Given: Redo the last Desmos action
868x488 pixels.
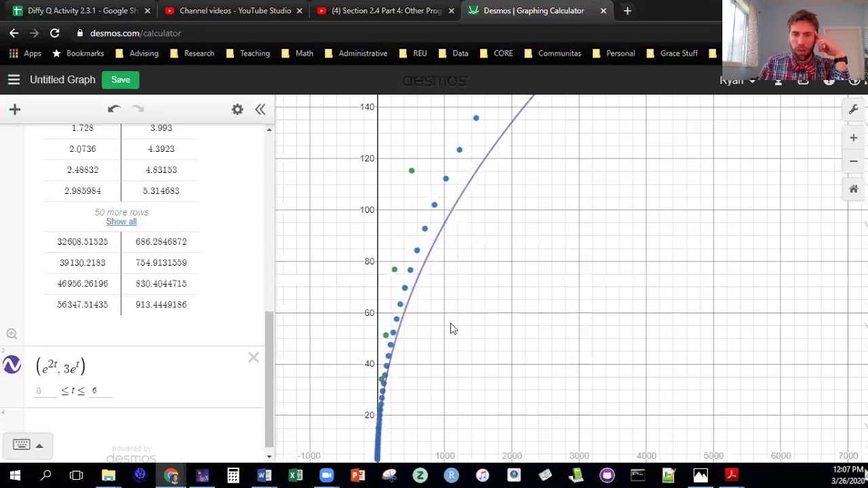Looking at the screenshot, I should pyautogui.click(x=138, y=109).
